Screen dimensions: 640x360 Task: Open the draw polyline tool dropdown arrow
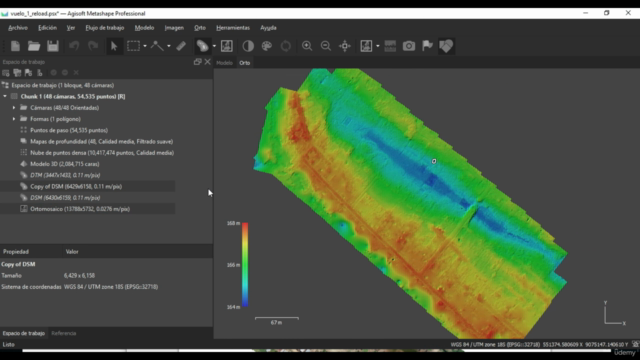tap(169, 46)
